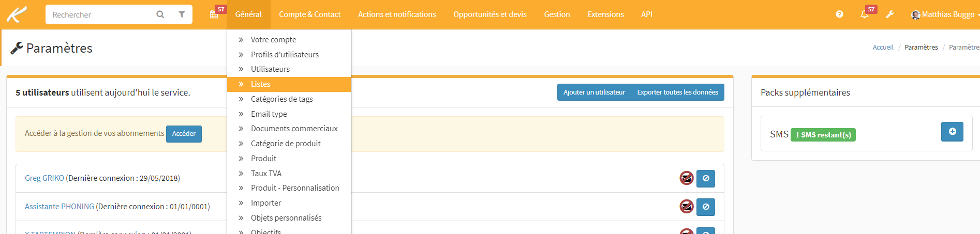Select the plain Produit menu entry
The width and height of the screenshot is (980, 234).
[x=289, y=159]
